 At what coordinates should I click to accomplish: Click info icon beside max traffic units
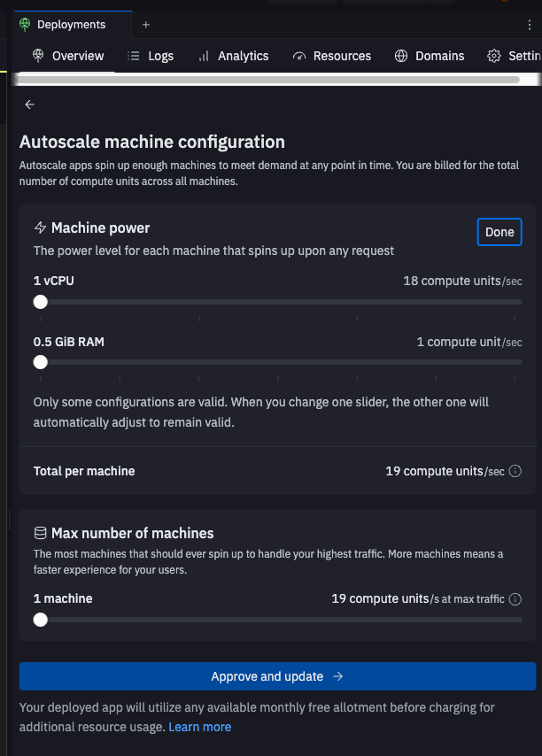click(515, 599)
